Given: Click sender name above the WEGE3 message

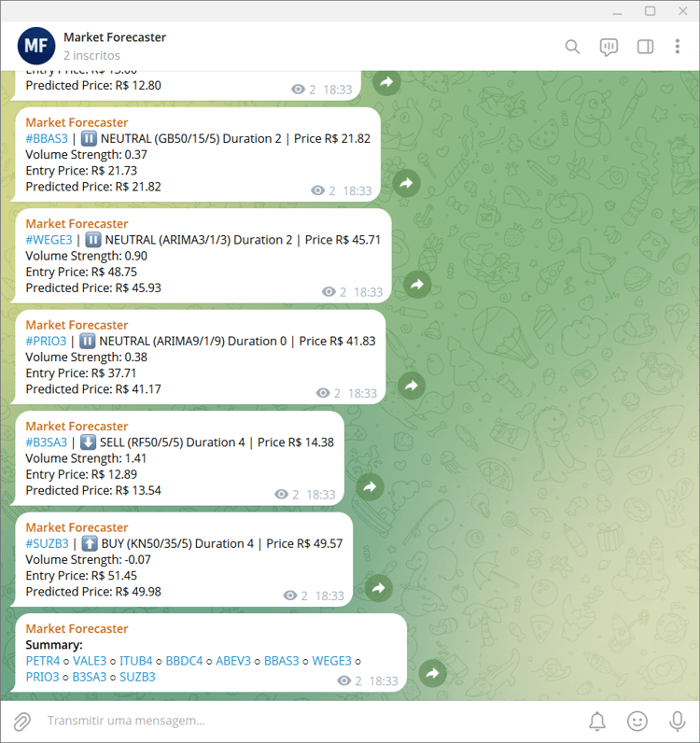Looking at the screenshot, I should [x=77, y=224].
